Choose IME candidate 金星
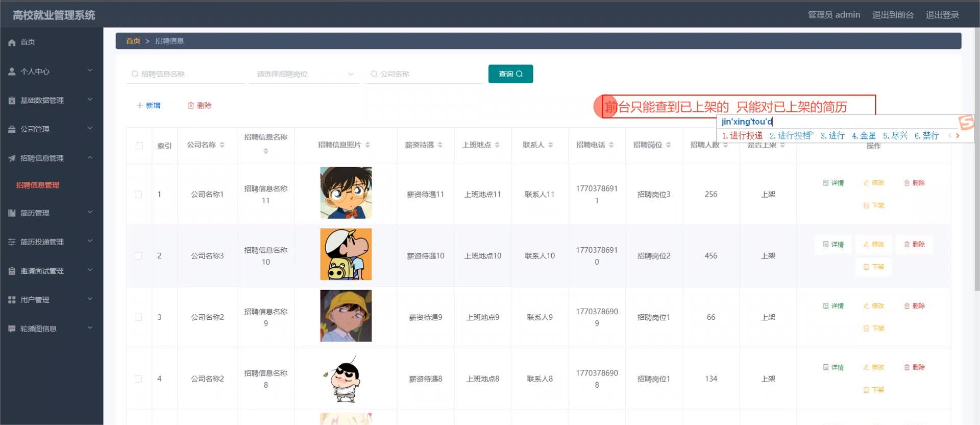The height and width of the screenshot is (425, 980). [x=864, y=136]
